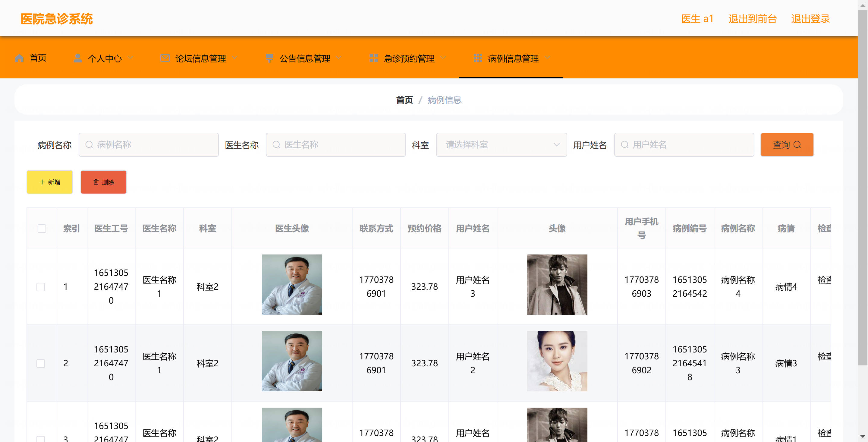Click the 退出登录 link
The width and height of the screenshot is (868, 442).
[810, 19]
